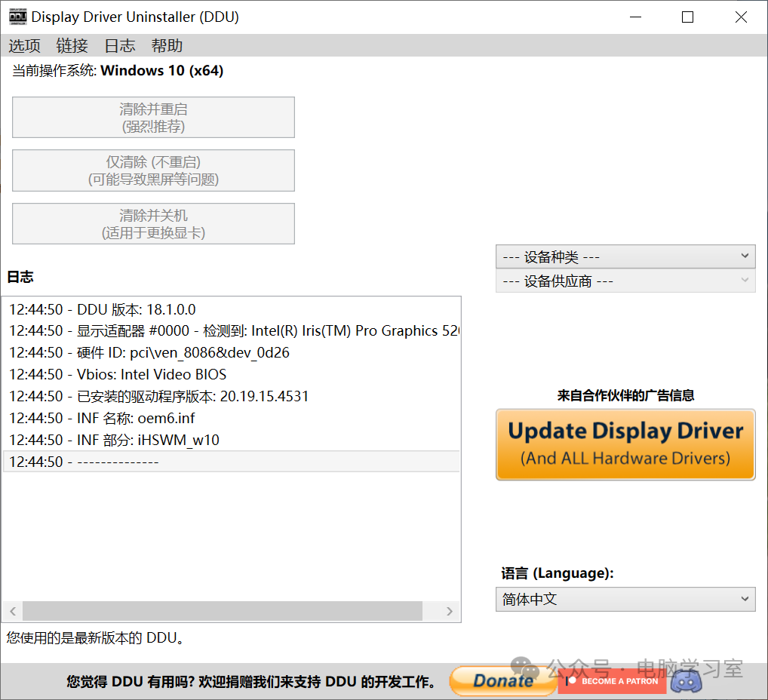The image size is (768, 700).
Task: Select log line 'DDU 版本: 18.1.0.0'
Action: pyautogui.click(x=231, y=309)
